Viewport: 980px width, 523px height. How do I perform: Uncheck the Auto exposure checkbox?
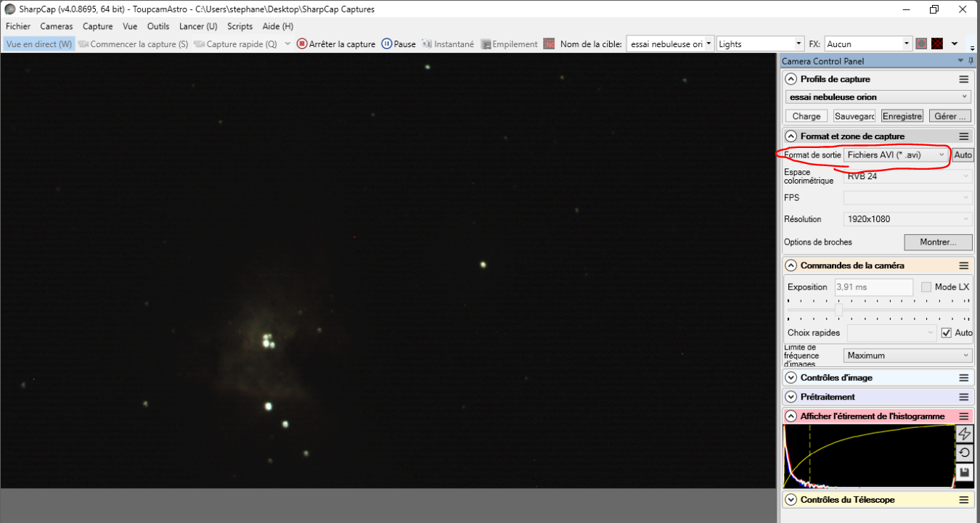946,333
